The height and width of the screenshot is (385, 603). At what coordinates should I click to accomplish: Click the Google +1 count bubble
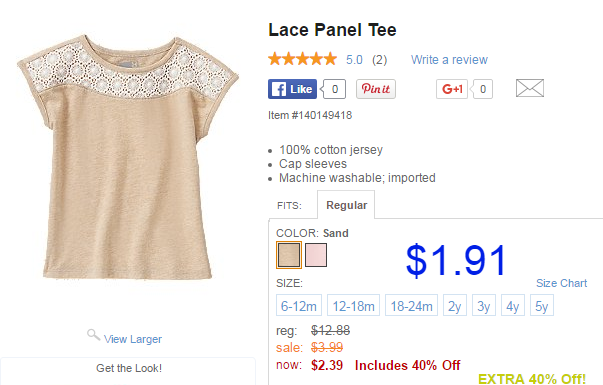482,89
